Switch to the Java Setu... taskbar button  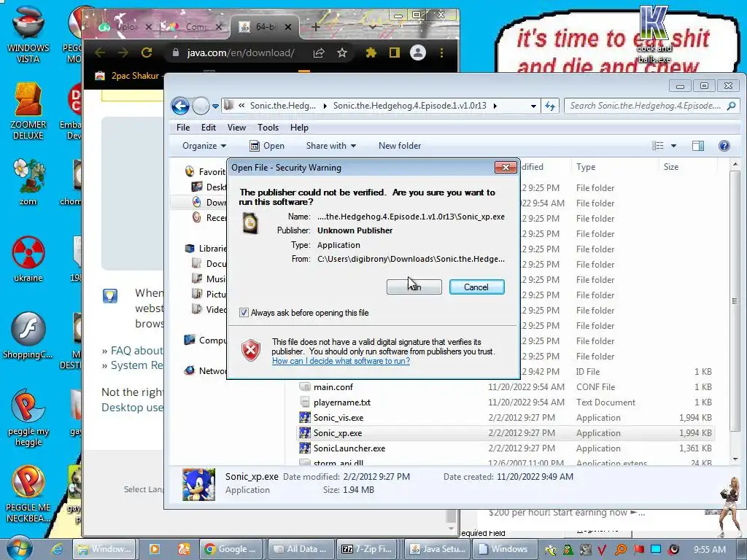click(438, 549)
